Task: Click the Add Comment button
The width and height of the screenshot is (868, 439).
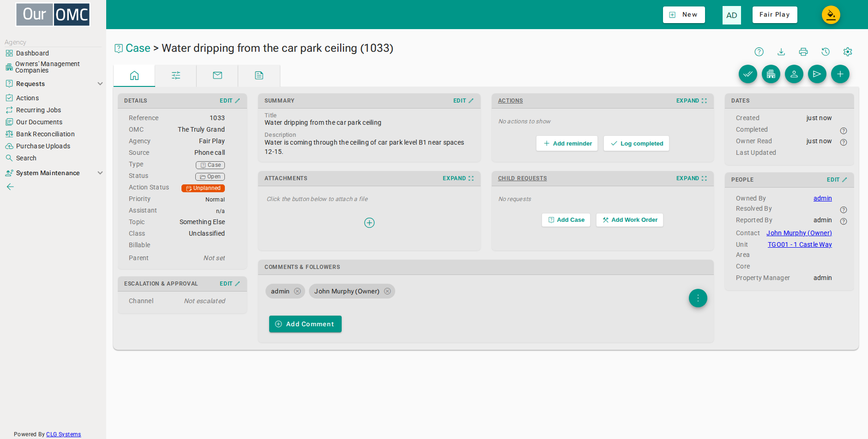Action: 305,324
